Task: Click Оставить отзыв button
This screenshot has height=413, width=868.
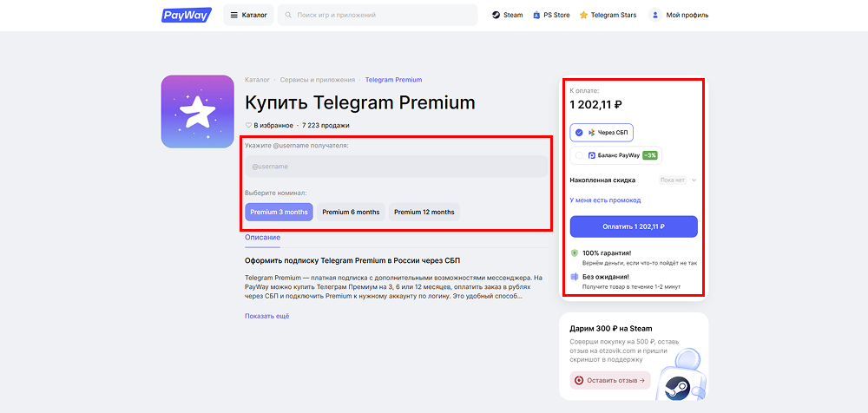Action: 610,380
